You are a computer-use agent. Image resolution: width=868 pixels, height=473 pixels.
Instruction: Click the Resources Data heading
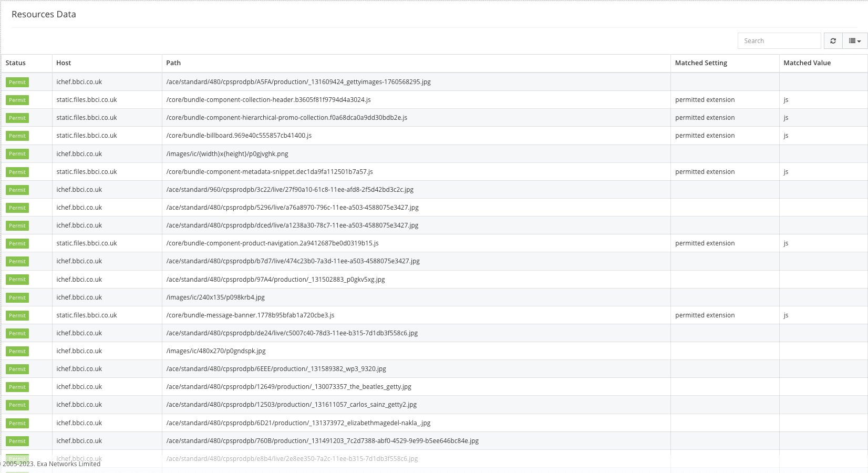[44, 15]
